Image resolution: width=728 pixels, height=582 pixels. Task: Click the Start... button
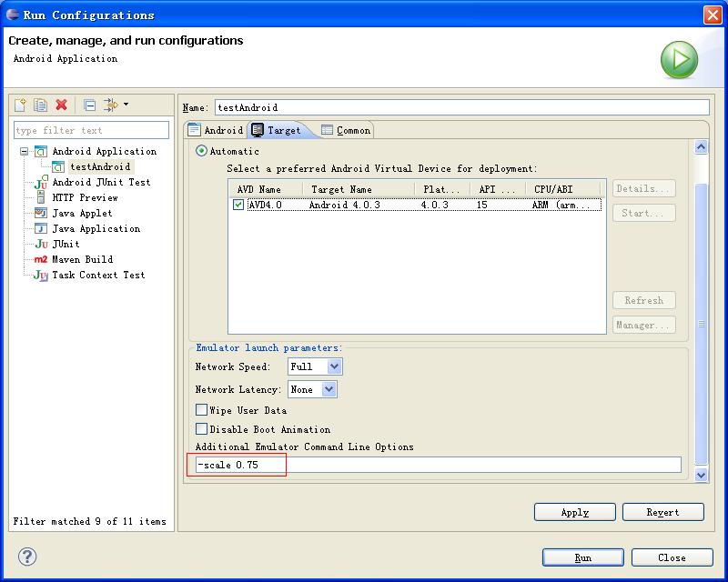point(644,213)
